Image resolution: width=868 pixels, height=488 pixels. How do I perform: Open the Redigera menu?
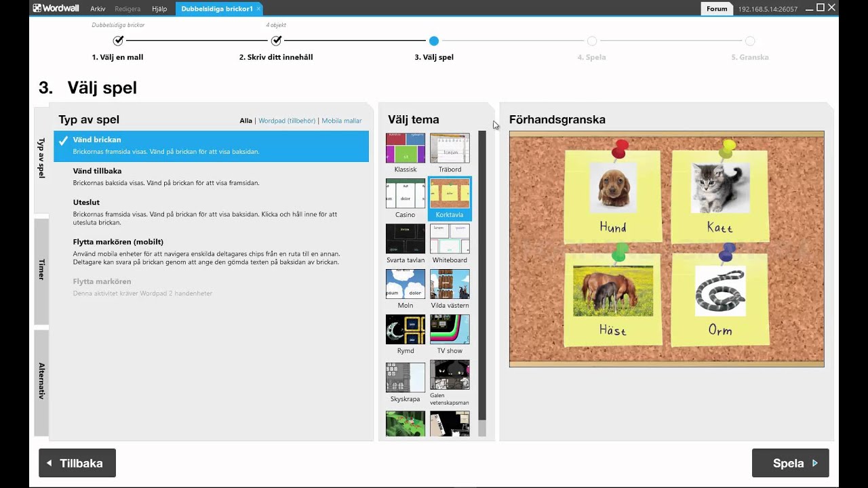coord(127,9)
